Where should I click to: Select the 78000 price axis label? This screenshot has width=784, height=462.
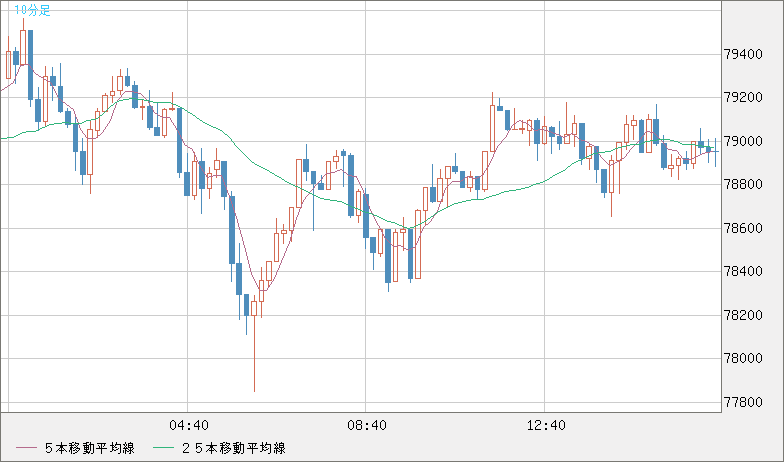point(744,358)
